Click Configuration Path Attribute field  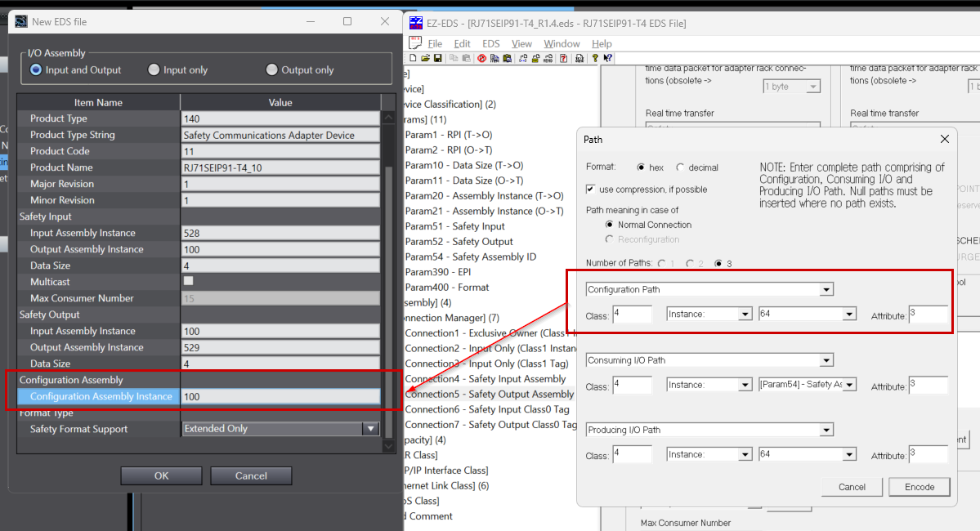pos(929,315)
